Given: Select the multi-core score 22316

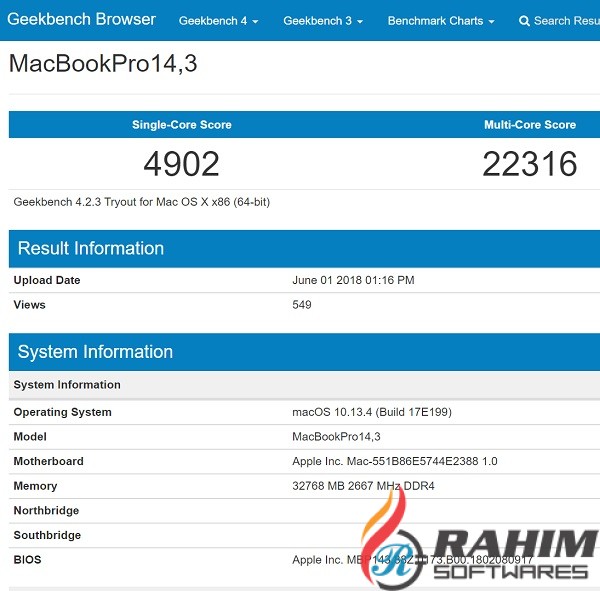Looking at the screenshot, I should pyautogui.click(x=530, y=164).
